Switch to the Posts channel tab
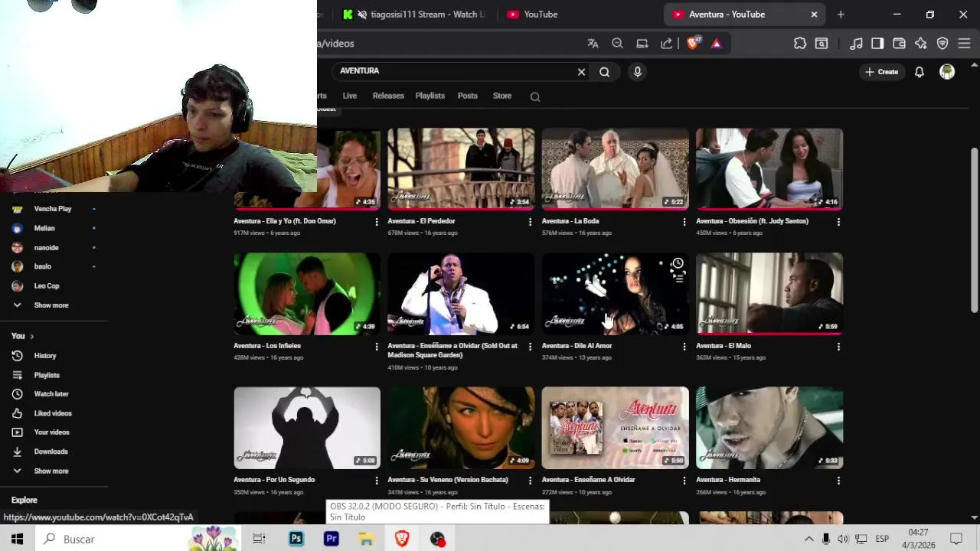Viewport: 980px width, 551px height. coord(468,96)
